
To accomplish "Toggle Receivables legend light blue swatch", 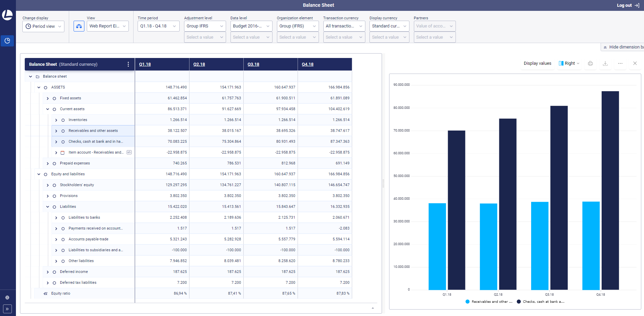I will point(468,302).
